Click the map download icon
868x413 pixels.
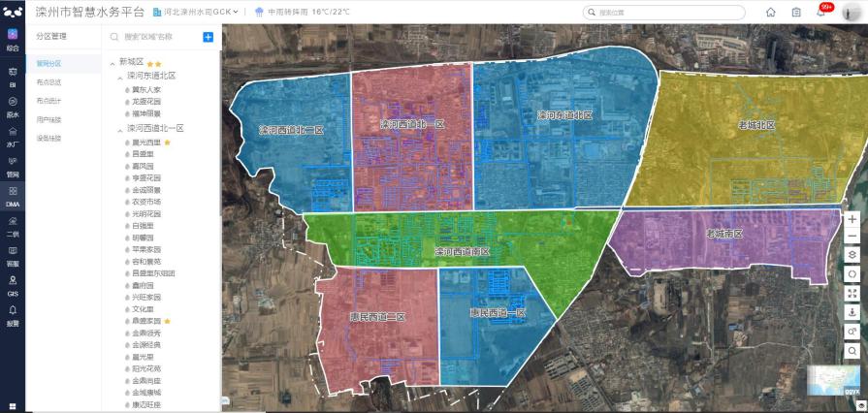click(x=852, y=312)
